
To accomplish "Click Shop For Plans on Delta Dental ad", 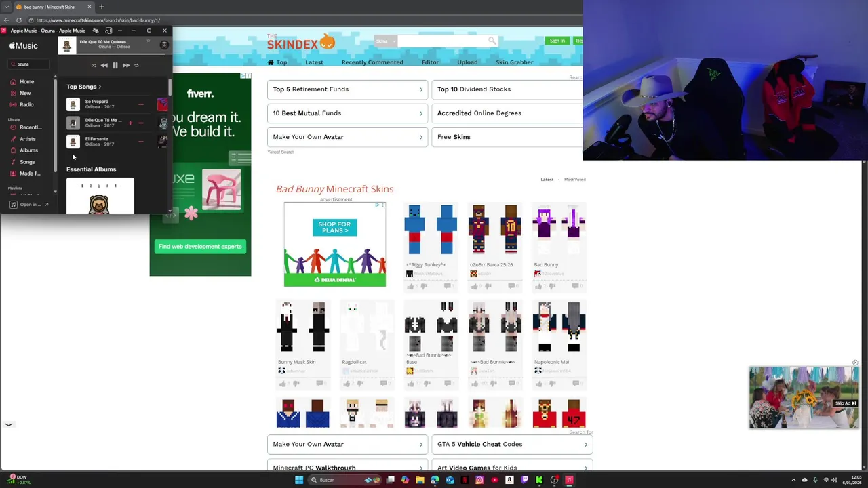I will 334,227.
